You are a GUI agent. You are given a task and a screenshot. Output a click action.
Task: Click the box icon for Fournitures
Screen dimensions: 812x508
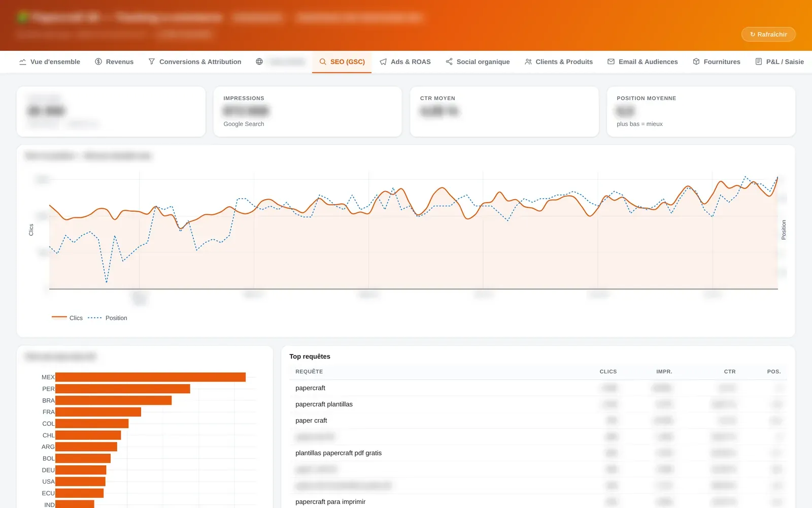click(x=696, y=62)
